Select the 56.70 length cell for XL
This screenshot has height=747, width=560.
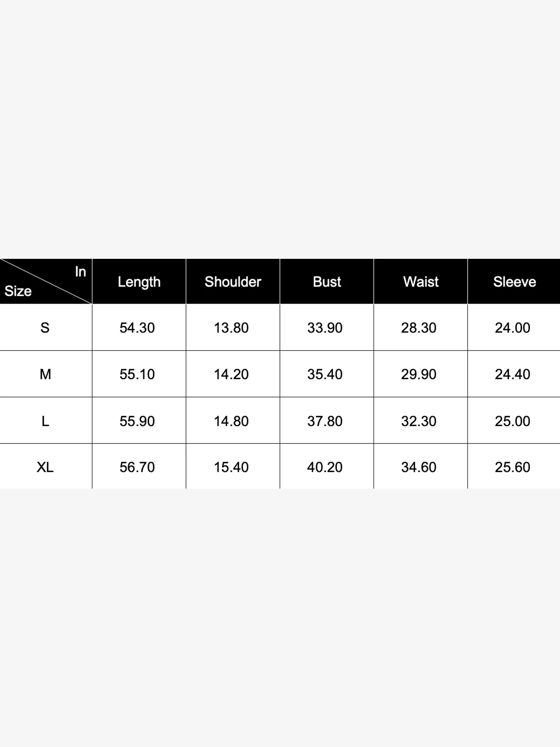[137, 467]
